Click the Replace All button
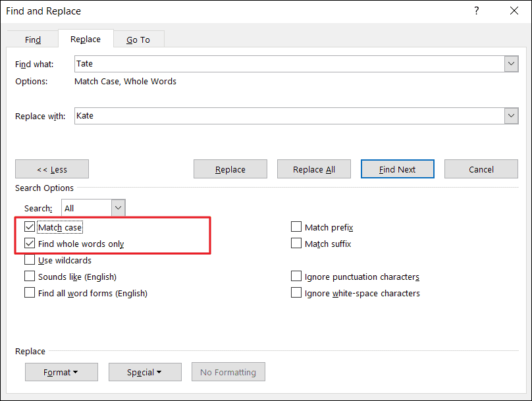The height and width of the screenshot is (401, 532). click(313, 169)
